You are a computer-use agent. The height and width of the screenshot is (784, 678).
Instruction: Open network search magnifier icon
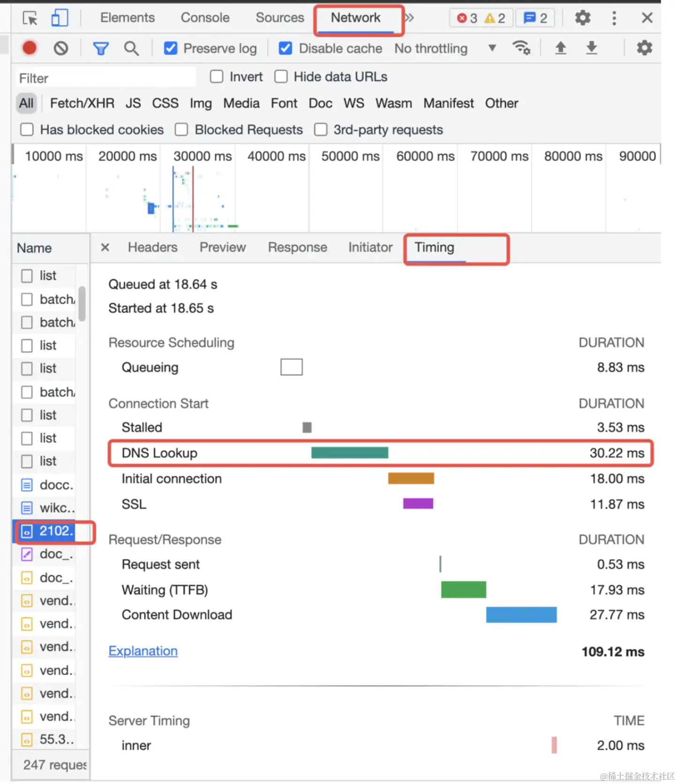tap(131, 48)
